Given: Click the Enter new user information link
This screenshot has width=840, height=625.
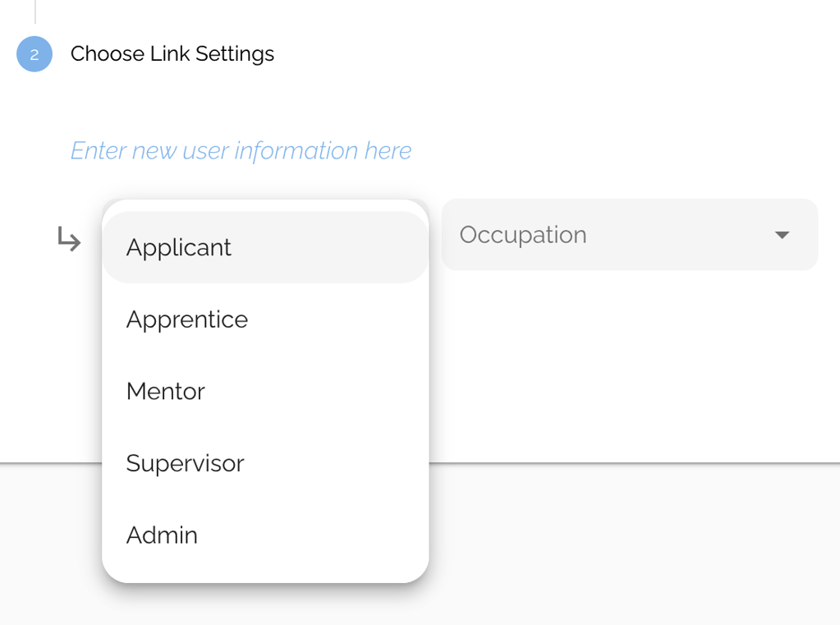Looking at the screenshot, I should 241,150.
